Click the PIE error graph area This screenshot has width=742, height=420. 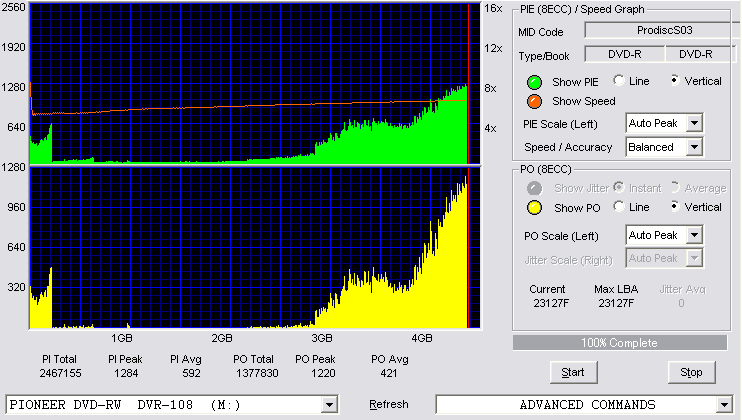[x=255, y=84]
